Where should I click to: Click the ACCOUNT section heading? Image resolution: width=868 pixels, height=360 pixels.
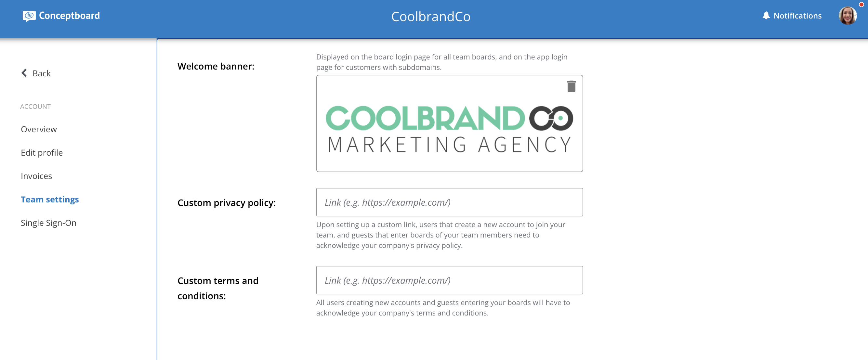point(35,107)
